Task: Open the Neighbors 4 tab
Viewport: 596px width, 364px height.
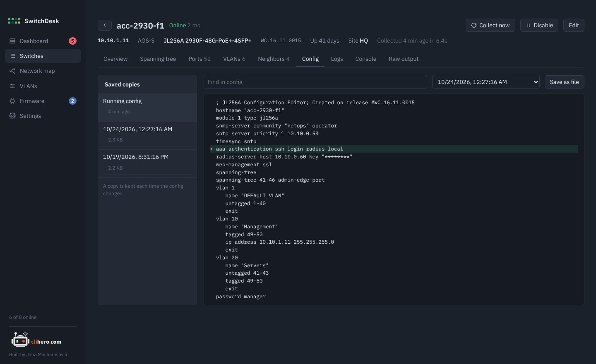Action: (x=274, y=59)
